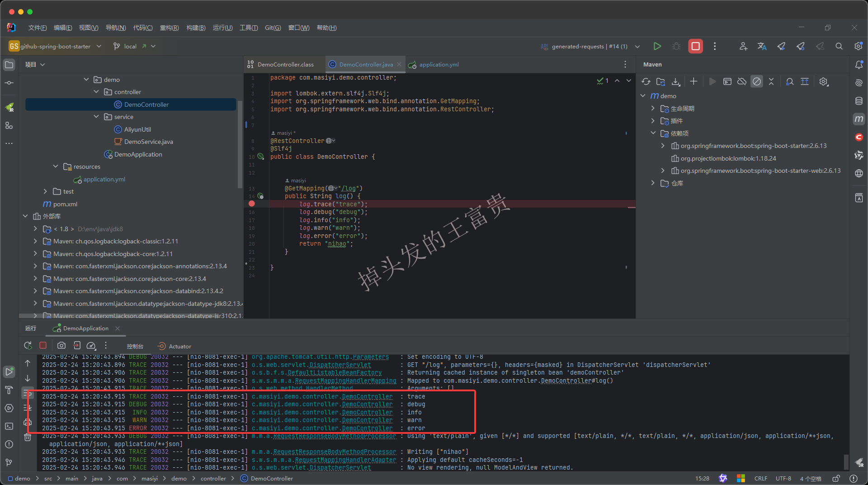Collapse the resources folder
Viewport: 868px width, 485px height.
(x=56, y=166)
